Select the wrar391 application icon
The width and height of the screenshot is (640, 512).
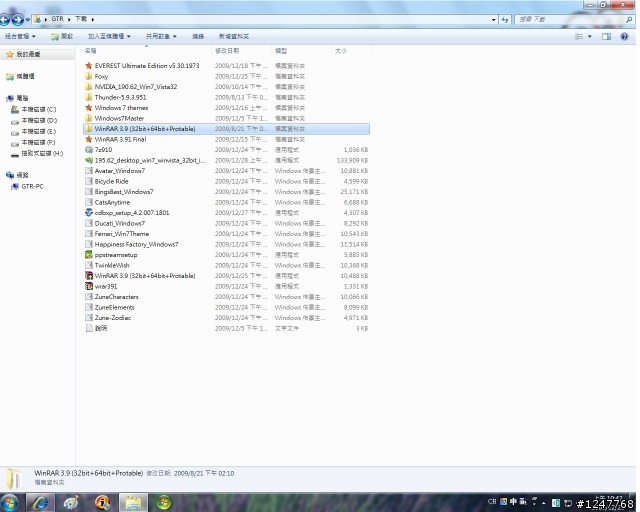coord(89,286)
